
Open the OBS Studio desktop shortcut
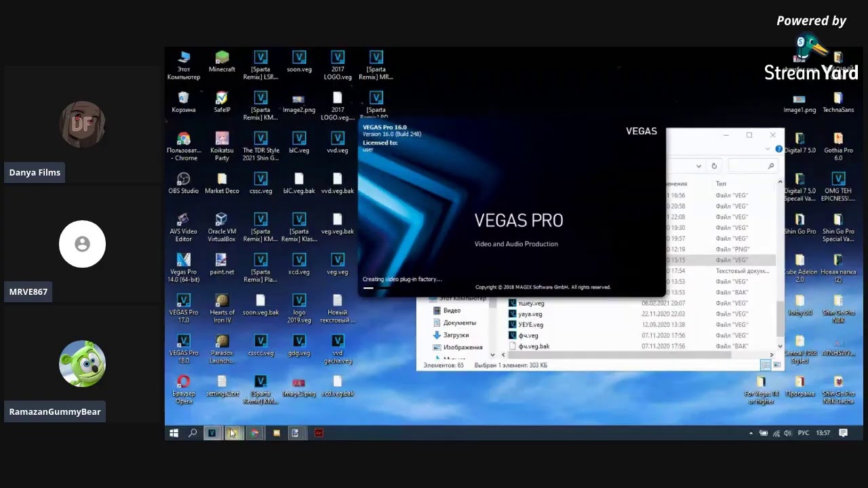(183, 183)
